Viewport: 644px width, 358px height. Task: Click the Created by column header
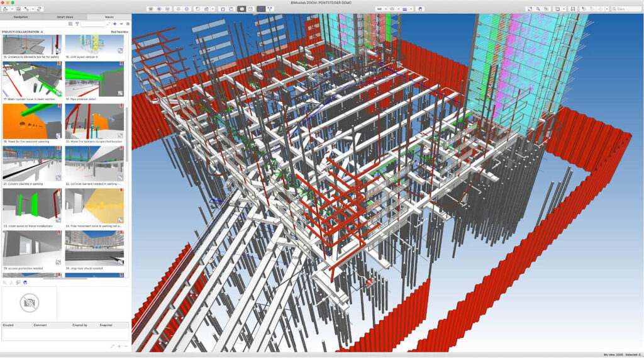(80, 325)
